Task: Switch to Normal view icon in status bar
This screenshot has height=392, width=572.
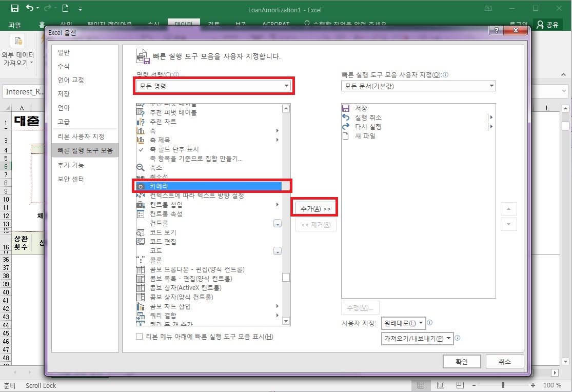Action: click(421, 385)
